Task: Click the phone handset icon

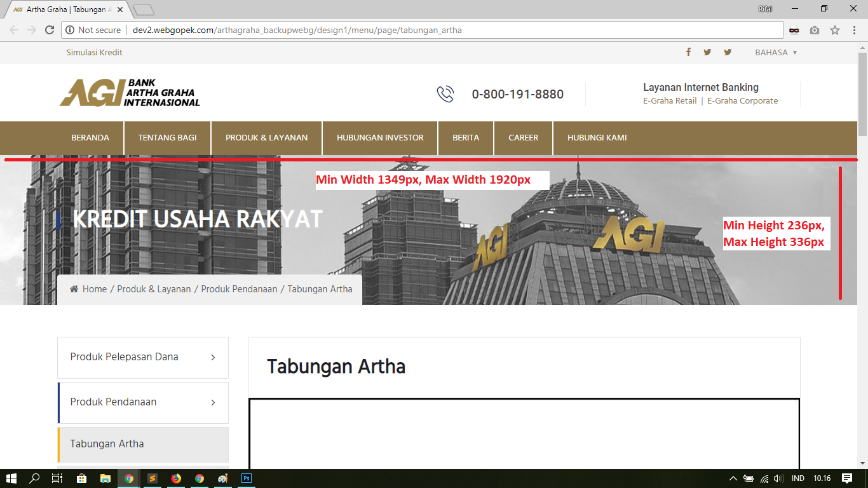Action: tap(445, 94)
